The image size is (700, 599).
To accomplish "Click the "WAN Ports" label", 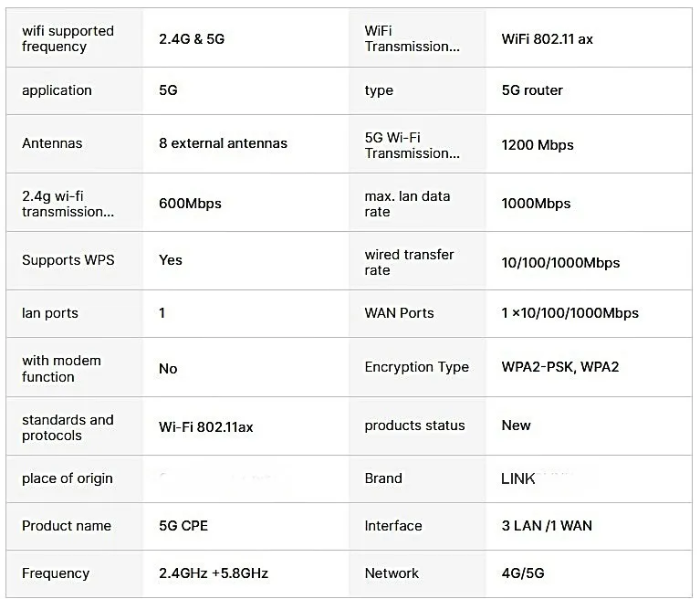I will 399,313.
